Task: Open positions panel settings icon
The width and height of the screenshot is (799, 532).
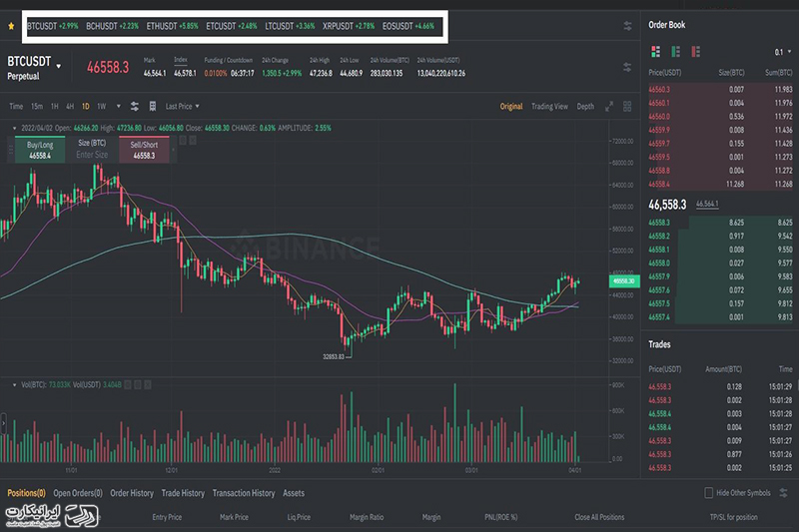Action: point(784,493)
